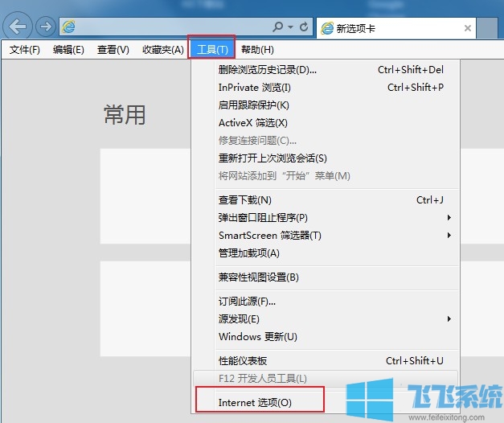Choose 查看下载(N)
The width and height of the screenshot is (504, 423).
click(326, 200)
